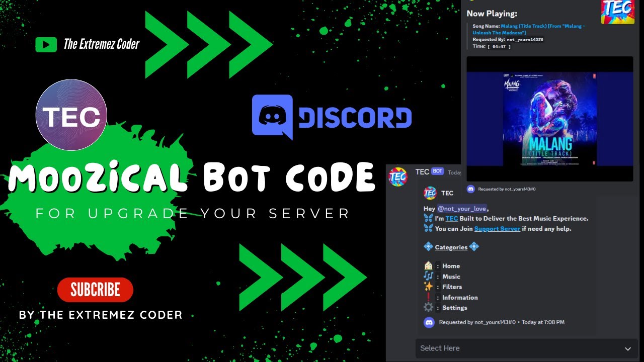The width and height of the screenshot is (644, 362).
Task: Click the Requested By: not_yours143#0 line
Action: click(508, 39)
